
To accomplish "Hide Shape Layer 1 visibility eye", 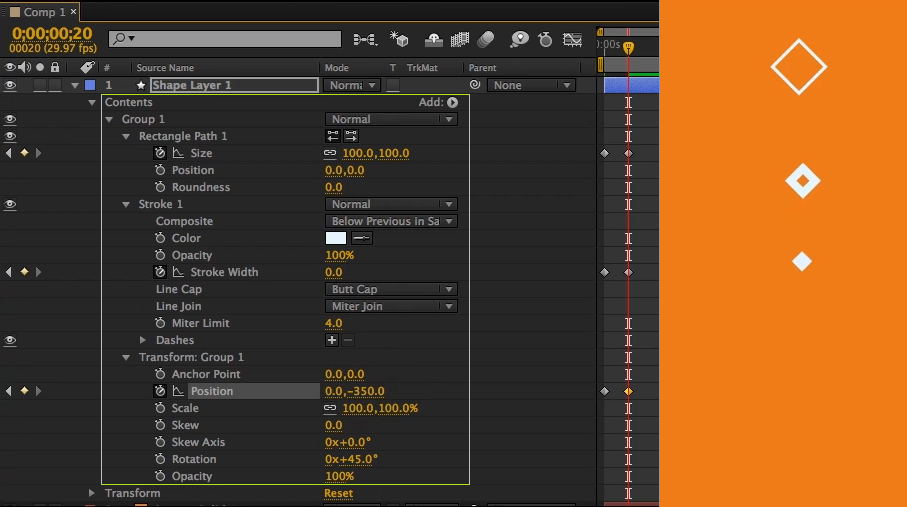I will coord(10,85).
